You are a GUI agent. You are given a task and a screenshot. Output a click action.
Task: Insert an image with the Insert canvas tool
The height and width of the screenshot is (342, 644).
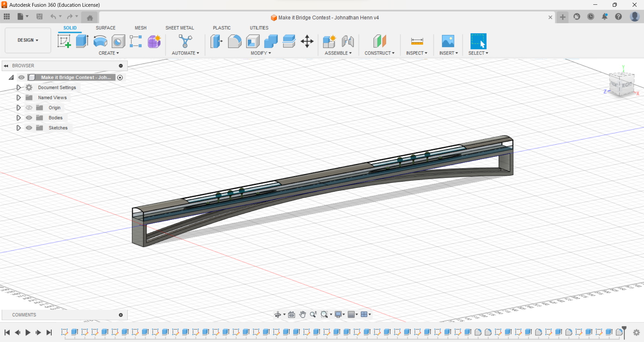click(x=448, y=41)
